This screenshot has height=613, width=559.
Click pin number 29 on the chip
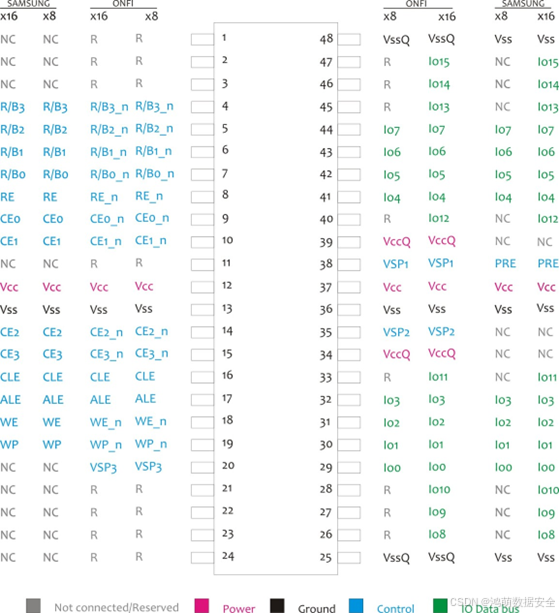pos(326,467)
